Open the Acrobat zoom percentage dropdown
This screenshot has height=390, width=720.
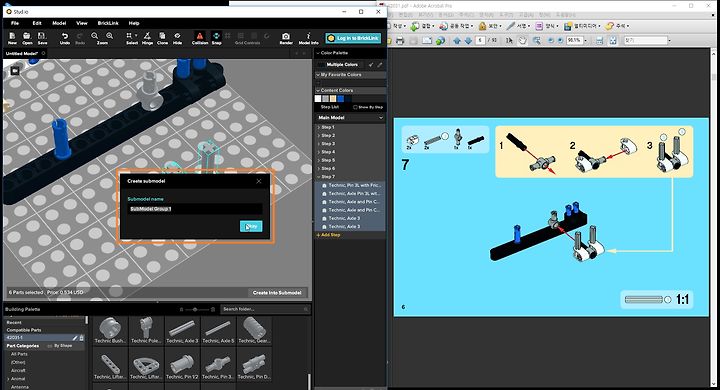tap(585, 40)
